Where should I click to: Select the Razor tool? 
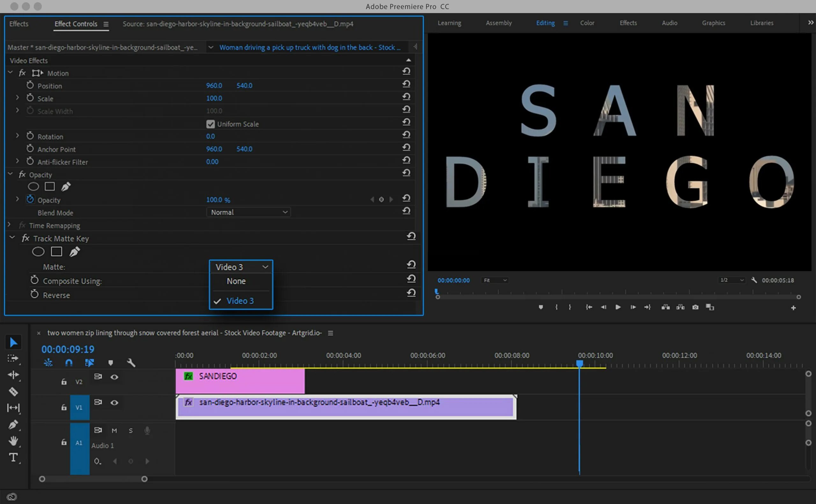coord(13,391)
